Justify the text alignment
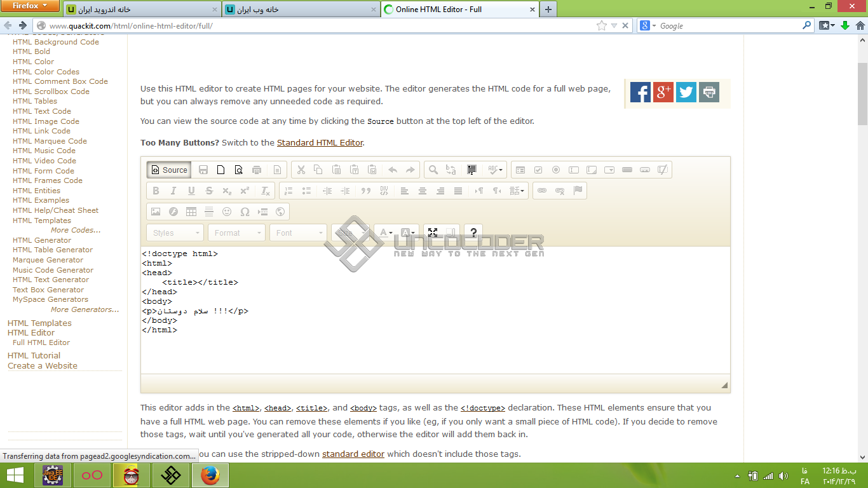The image size is (868, 488). click(x=458, y=191)
